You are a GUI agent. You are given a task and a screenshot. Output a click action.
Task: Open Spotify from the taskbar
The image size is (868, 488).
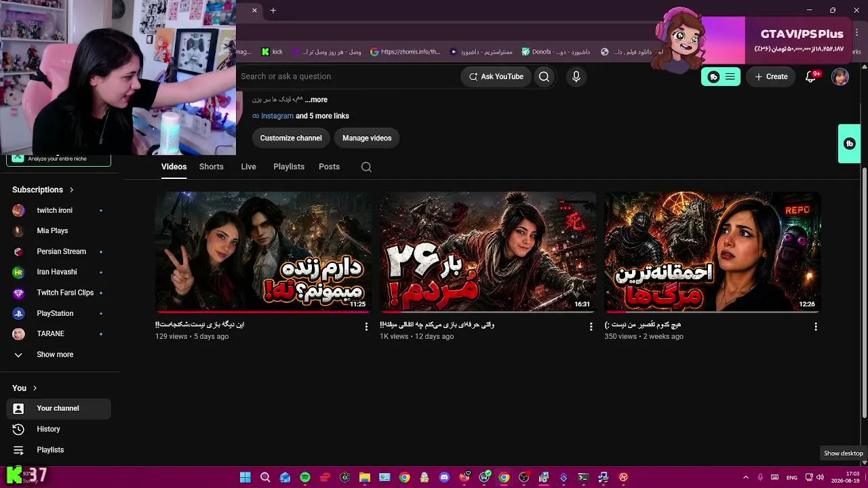305,477
